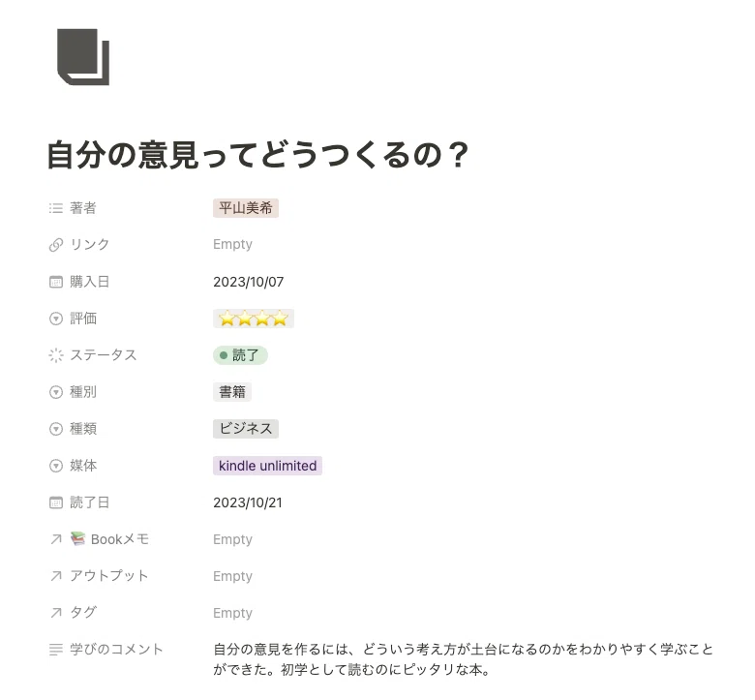Screen dimensions: 755x700
Task: Click the calendar icon beside 購入日
Action: (56, 282)
